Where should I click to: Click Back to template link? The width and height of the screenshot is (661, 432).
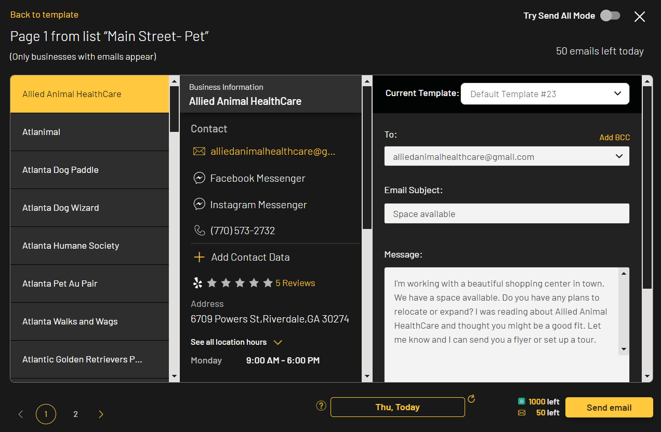[44, 15]
